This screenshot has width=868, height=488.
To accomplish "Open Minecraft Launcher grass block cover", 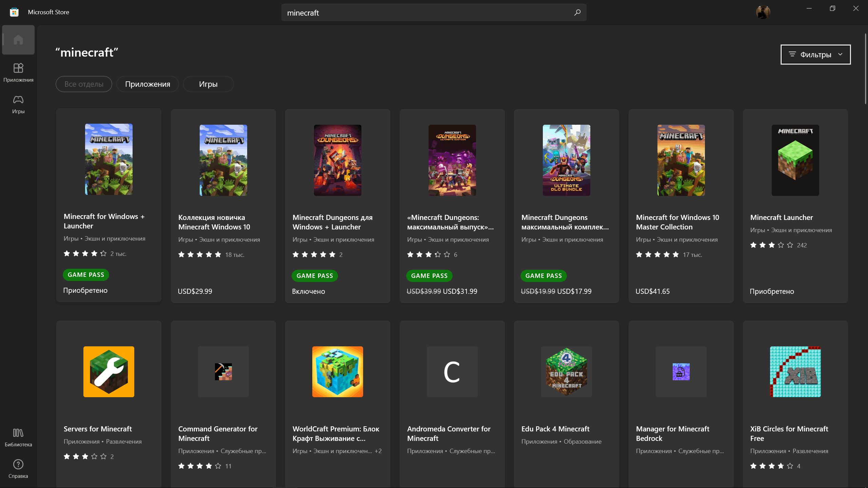I will tap(795, 160).
